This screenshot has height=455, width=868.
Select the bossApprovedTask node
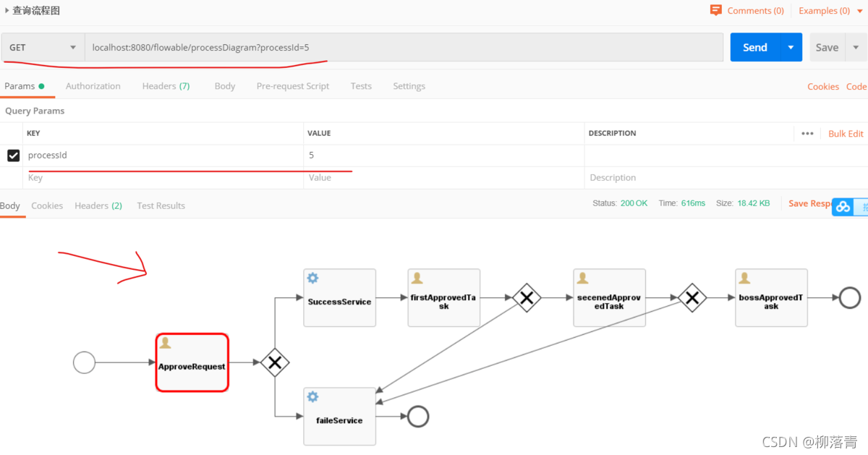[771, 297]
